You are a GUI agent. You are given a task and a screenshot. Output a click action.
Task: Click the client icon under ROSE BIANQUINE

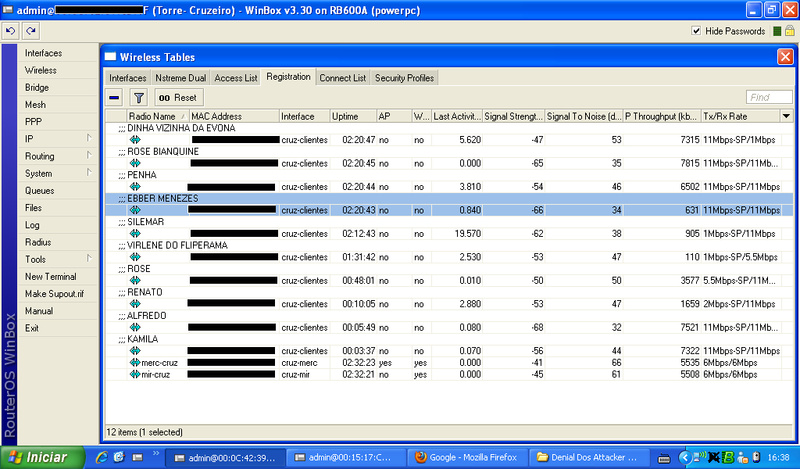(135, 163)
